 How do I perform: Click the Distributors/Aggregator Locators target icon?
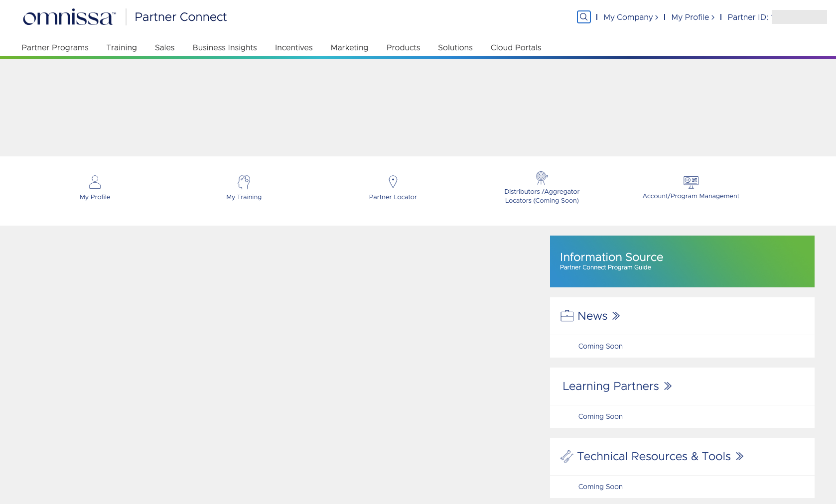[x=542, y=178]
